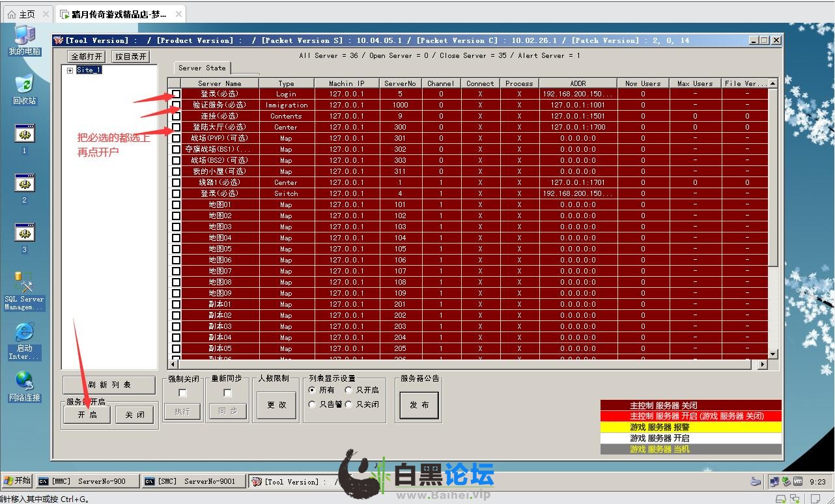The width and height of the screenshot is (835, 504).
Task: Click the table's vertical scrollbar up arrow
Action: point(773,83)
